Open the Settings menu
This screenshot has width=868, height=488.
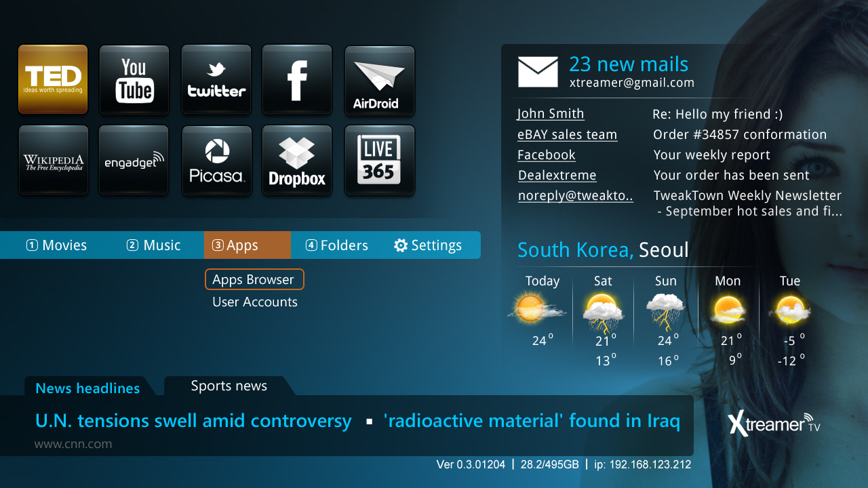coord(428,245)
